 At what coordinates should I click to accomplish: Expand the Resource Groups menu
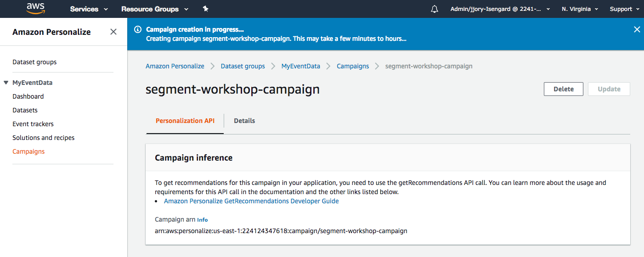[154, 9]
